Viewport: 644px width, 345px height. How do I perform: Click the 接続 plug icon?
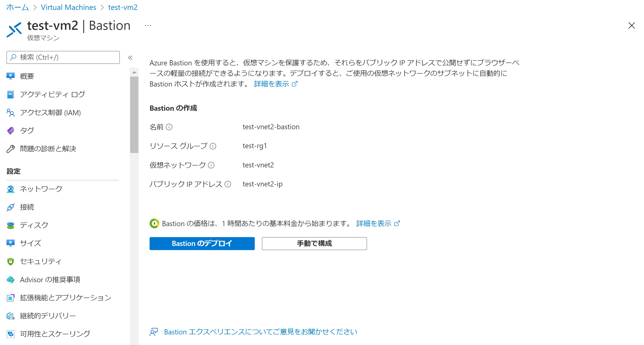11,207
